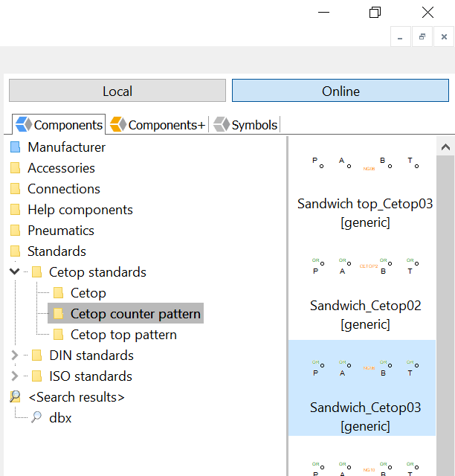This screenshot has width=455, height=476.
Task: Click the Help components folder icon
Action: [x=15, y=210]
